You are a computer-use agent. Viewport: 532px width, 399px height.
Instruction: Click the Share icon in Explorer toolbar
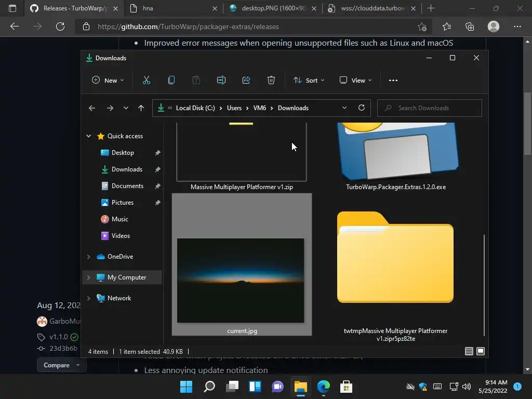(x=246, y=81)
